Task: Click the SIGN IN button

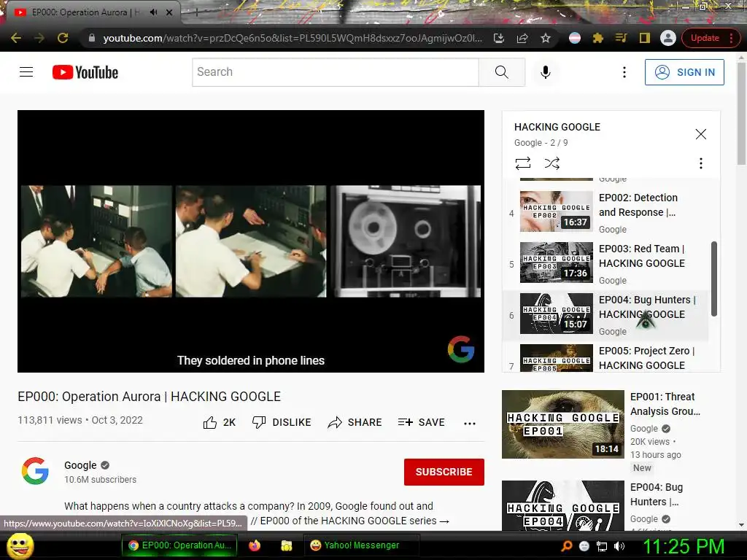Action: [684, 72]
